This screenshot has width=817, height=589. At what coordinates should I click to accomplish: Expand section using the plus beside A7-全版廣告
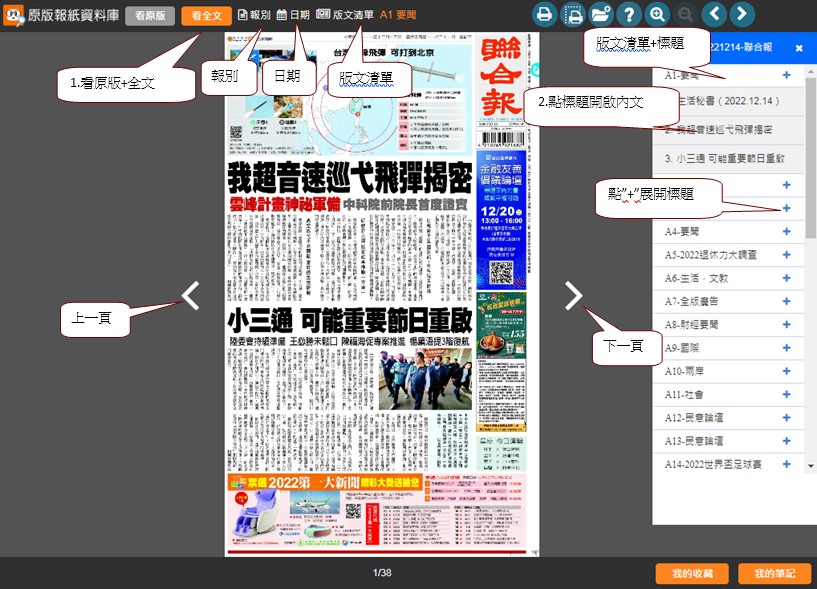[x=786, y=301]
